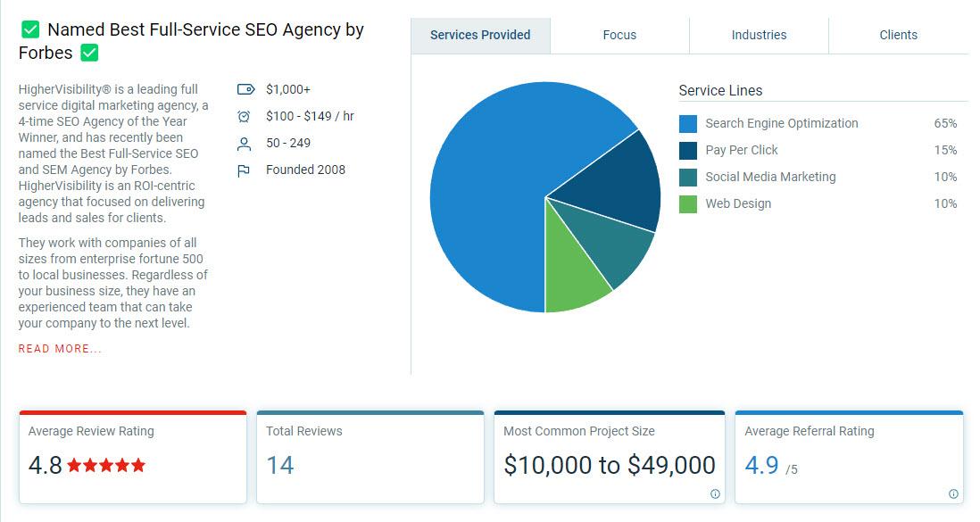The image size is (980, 522).
Task: Click info icon in Average Referral Rating card
Action: pos(953,493)
